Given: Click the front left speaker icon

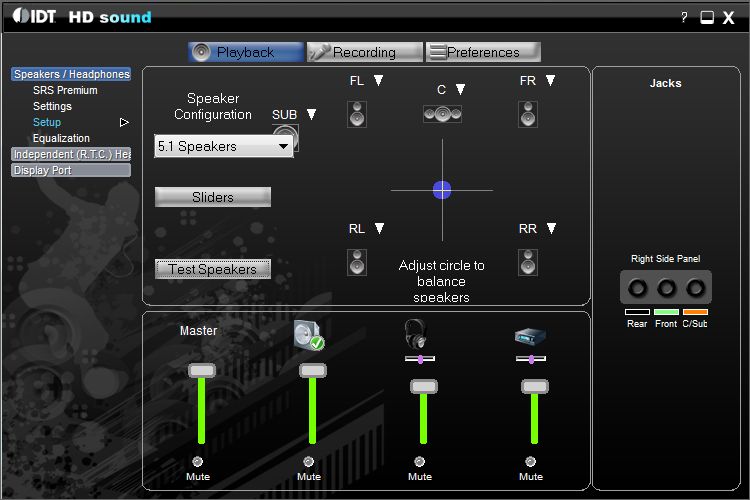Looking at the screenshot, I should tap(357, 114).
